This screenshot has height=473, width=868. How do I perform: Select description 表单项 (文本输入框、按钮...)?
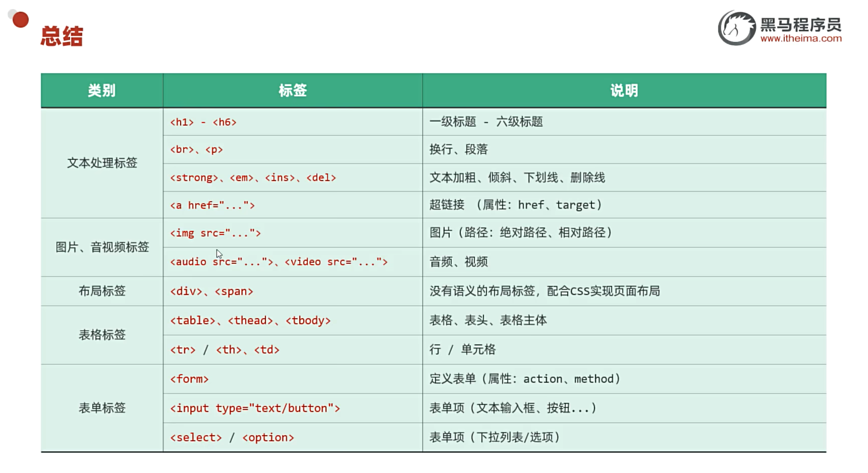513,408
